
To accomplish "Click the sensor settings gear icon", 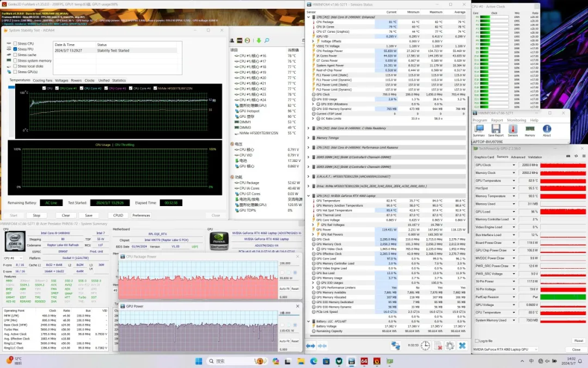I will [x=450, y=346].
